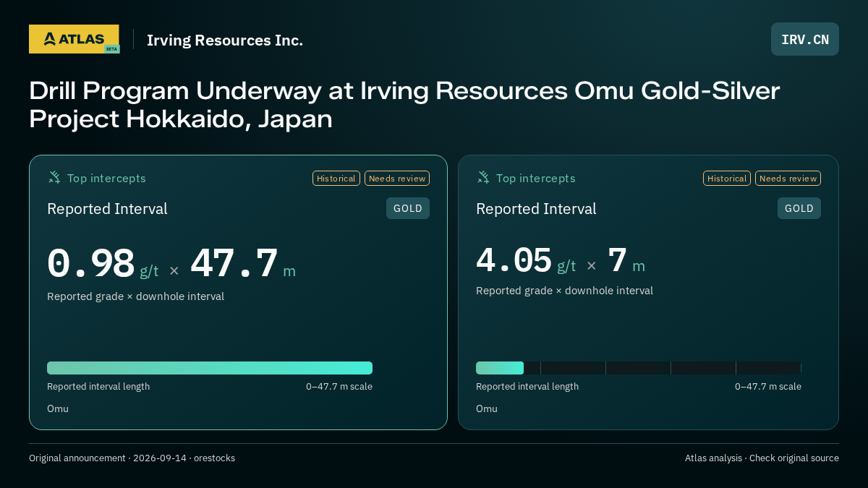
Task: Click Reported Interval heading in the 7 m card
Action: coord(536,209)
